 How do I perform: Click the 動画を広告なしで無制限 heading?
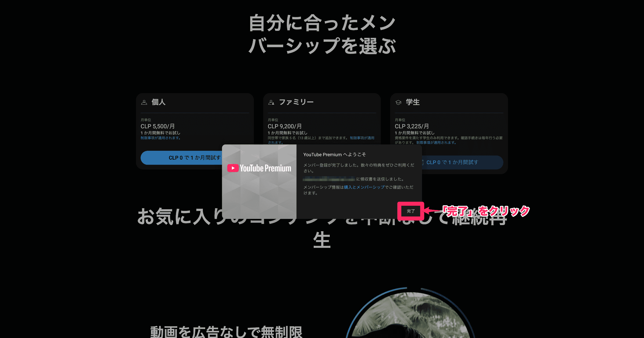(x=226, y=332)
